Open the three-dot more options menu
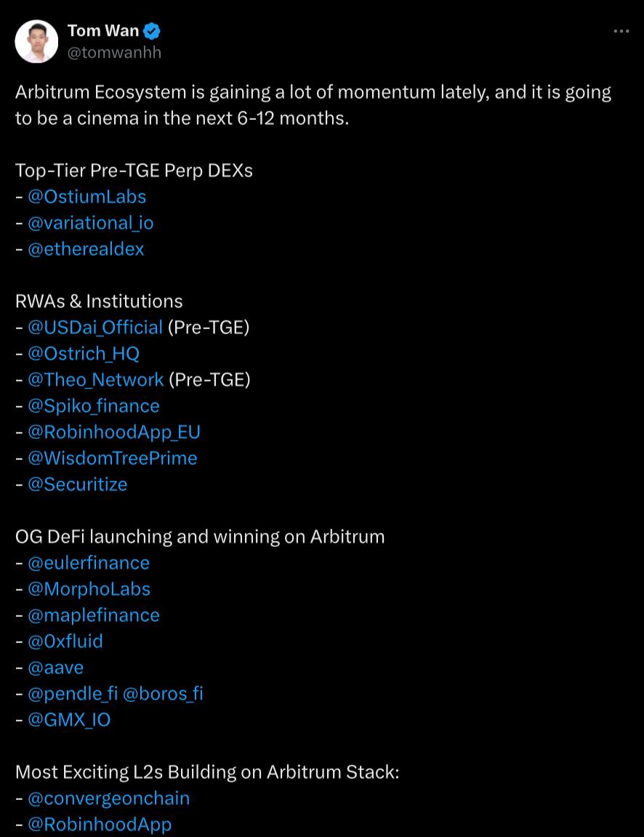Screen dimensions: 644x837 point(621,31)
